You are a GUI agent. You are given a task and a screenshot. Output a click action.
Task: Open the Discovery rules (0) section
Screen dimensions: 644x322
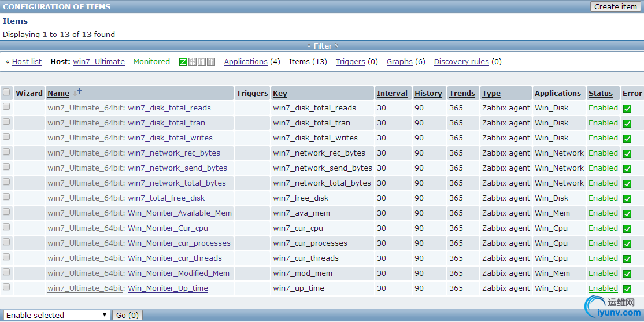pyautogui.click(x=461, y=62)
